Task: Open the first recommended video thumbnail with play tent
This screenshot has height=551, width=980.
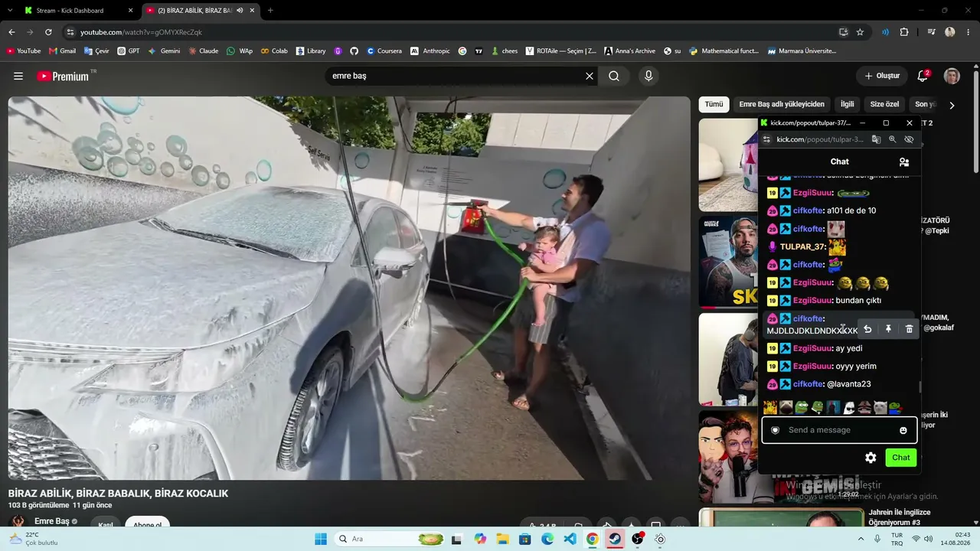Action: coord(728,165)
